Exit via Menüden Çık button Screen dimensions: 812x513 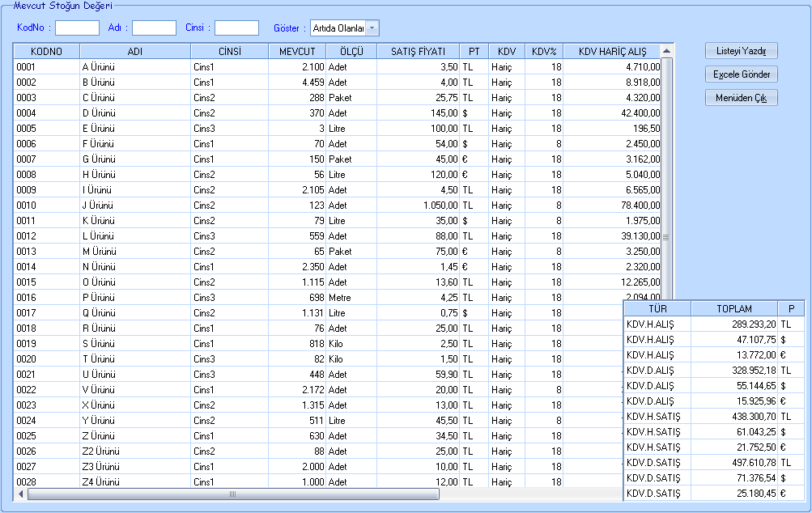(741, 97)
